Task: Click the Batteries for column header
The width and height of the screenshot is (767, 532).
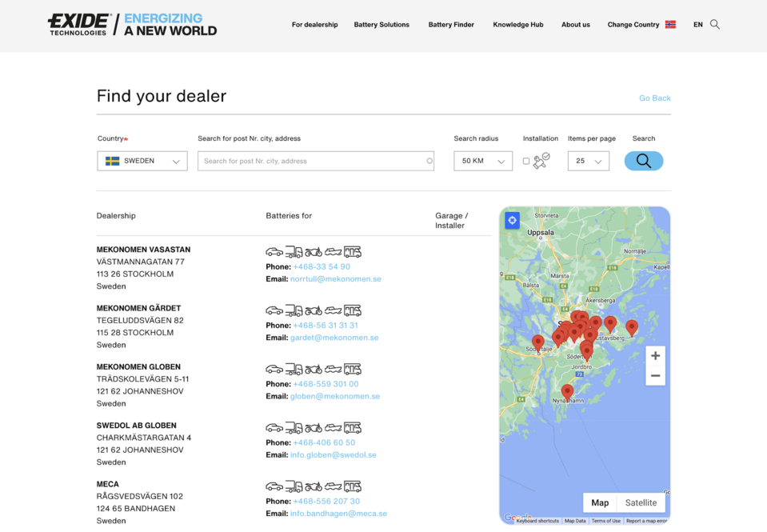Action: tap(289, 216)
